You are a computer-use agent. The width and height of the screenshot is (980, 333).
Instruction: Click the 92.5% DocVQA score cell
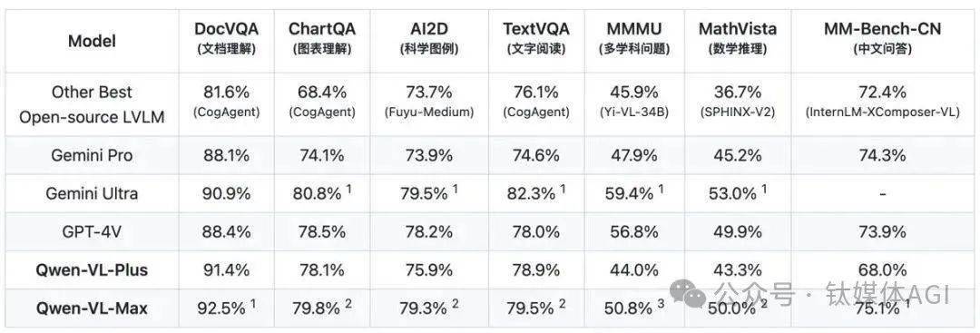[226, 308]
